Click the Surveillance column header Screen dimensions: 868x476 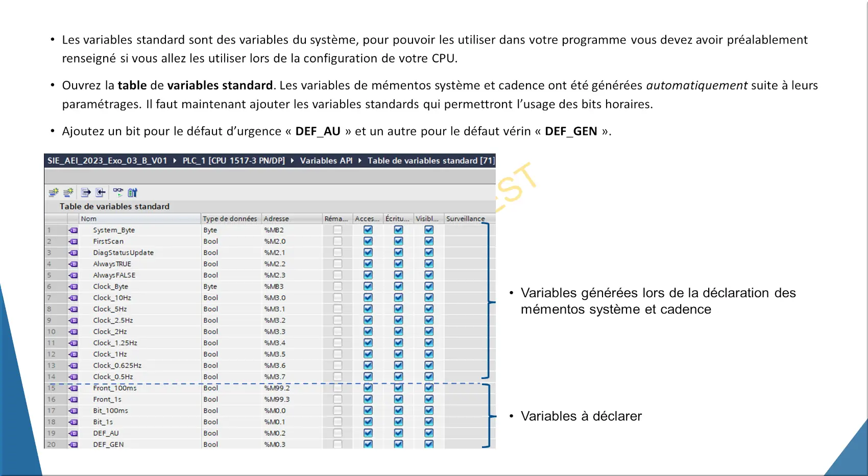tap(470, 219)
